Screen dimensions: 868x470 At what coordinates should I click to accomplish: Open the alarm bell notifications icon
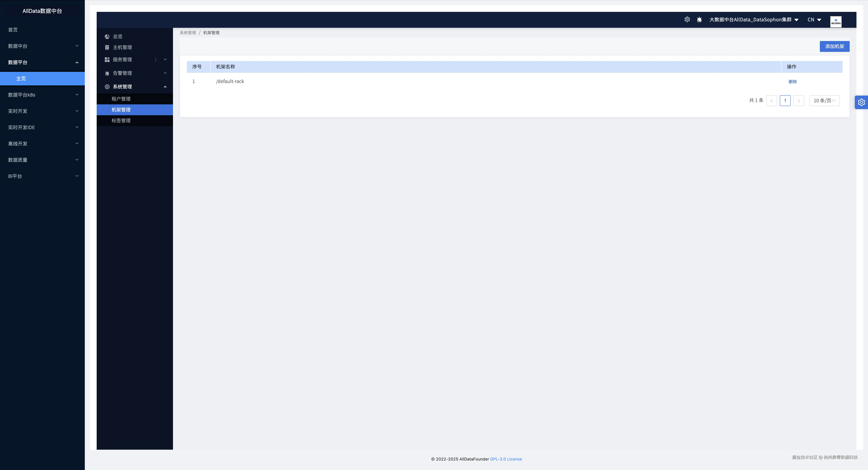[x=699, y=19]
